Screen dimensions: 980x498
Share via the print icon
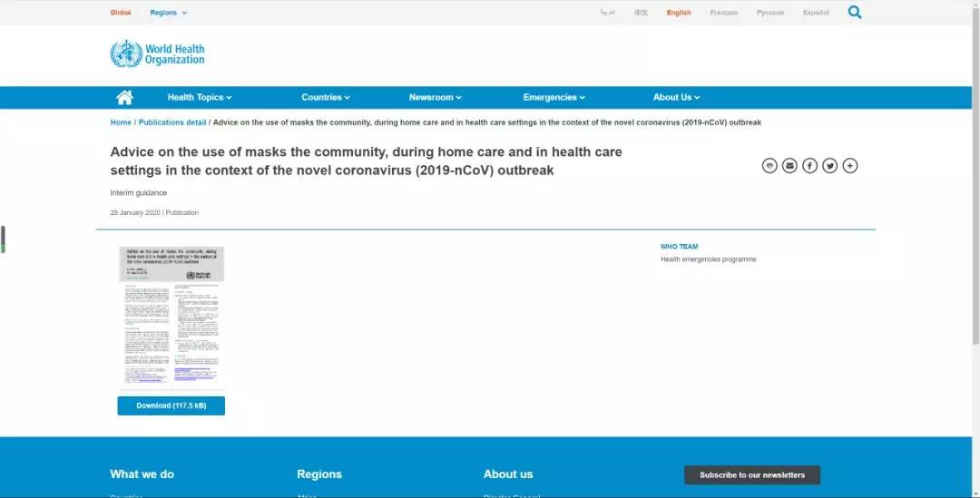pos(769,166)
